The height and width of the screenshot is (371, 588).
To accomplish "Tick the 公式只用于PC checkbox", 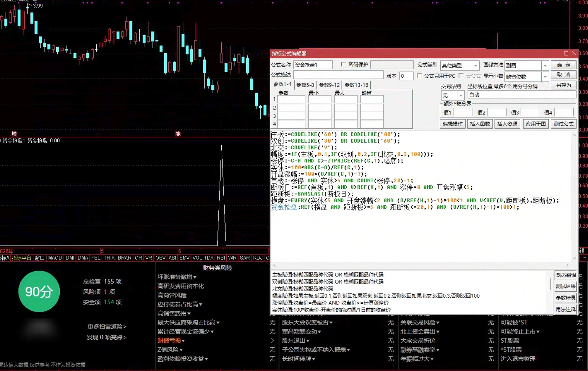I will [419, 76].
